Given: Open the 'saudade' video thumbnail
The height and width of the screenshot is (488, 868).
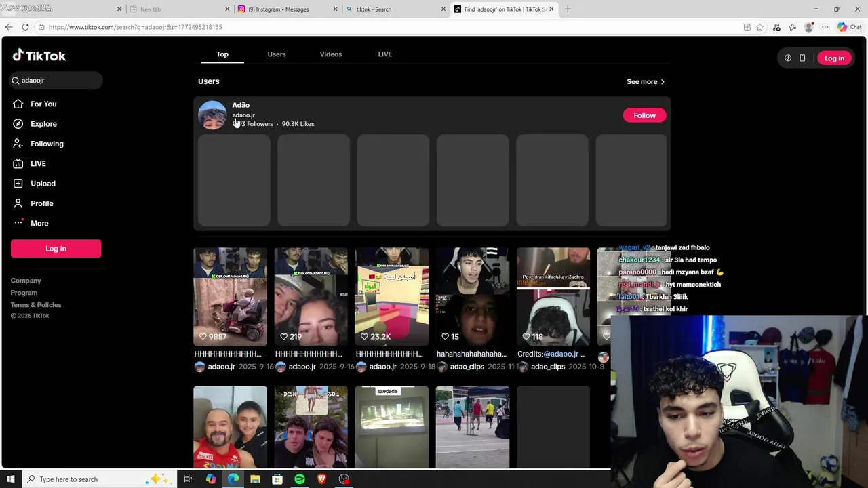Looking at the screenshot, I should tap(392, 427).
